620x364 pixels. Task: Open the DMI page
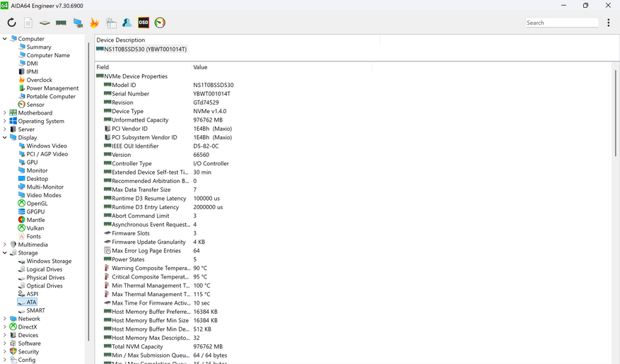point(32,64)
